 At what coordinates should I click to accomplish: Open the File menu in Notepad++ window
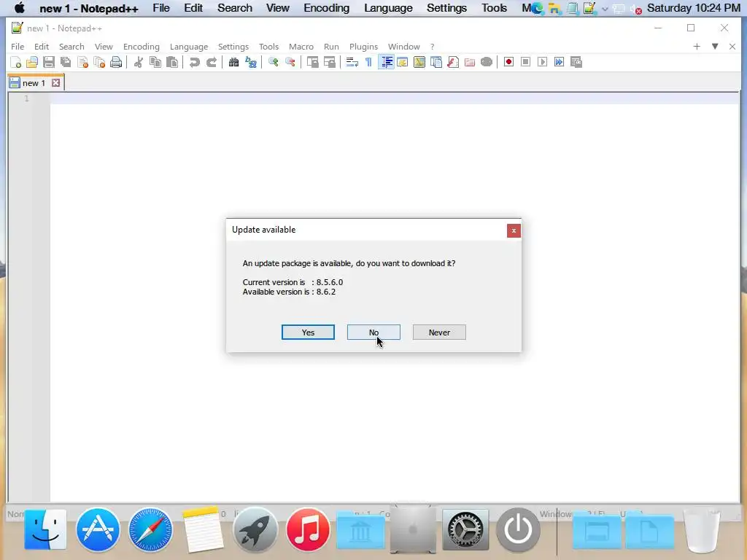(18, 47)
